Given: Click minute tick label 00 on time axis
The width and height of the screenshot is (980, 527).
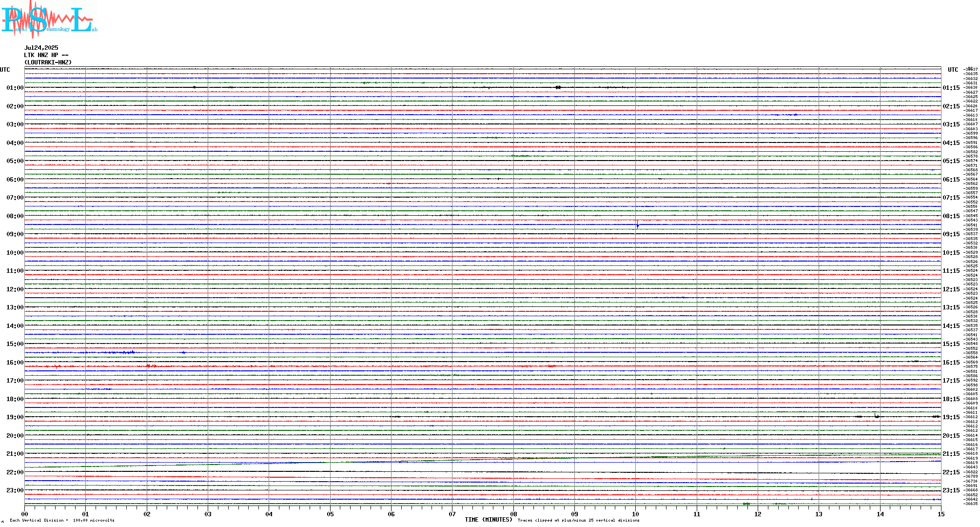Looking at the screenshot, I should coord(24,514).
